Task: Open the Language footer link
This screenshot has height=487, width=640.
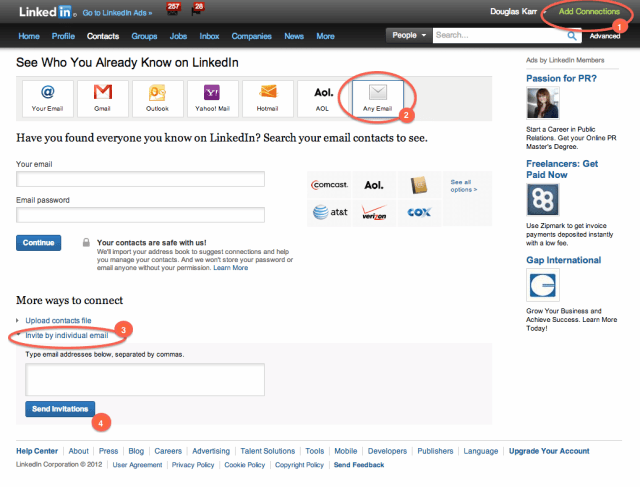Action: [480, 451]
